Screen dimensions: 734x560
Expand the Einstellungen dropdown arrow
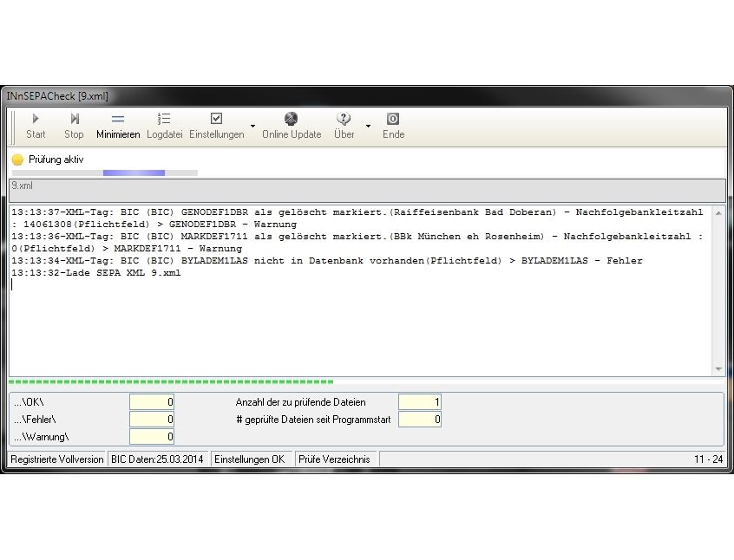[252, 127]
